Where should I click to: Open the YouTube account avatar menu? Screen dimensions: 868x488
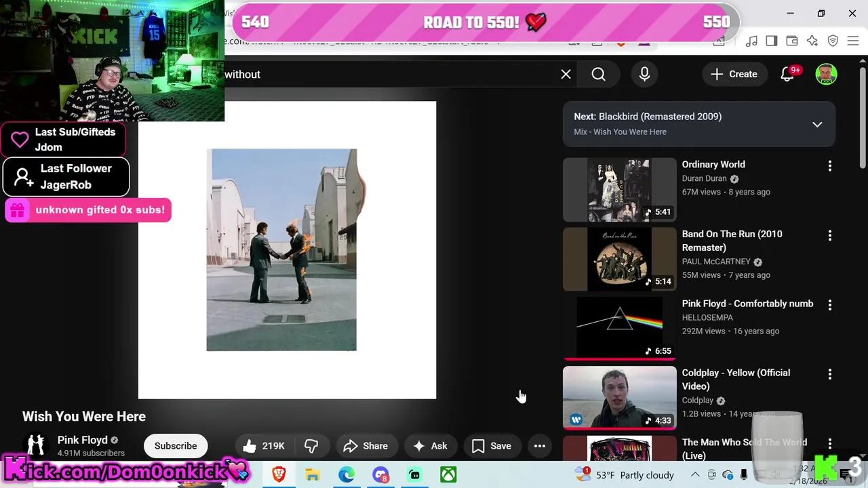[x=826, y=75]
